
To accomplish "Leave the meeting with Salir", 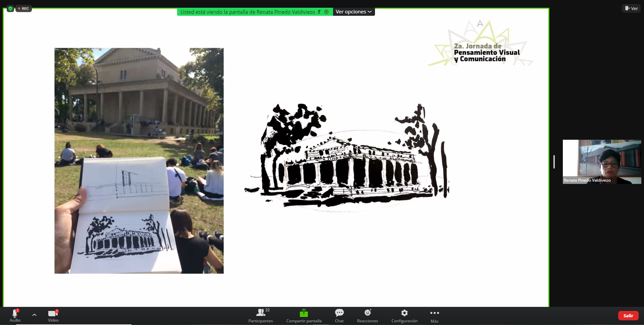I will [x=628, y=316].
